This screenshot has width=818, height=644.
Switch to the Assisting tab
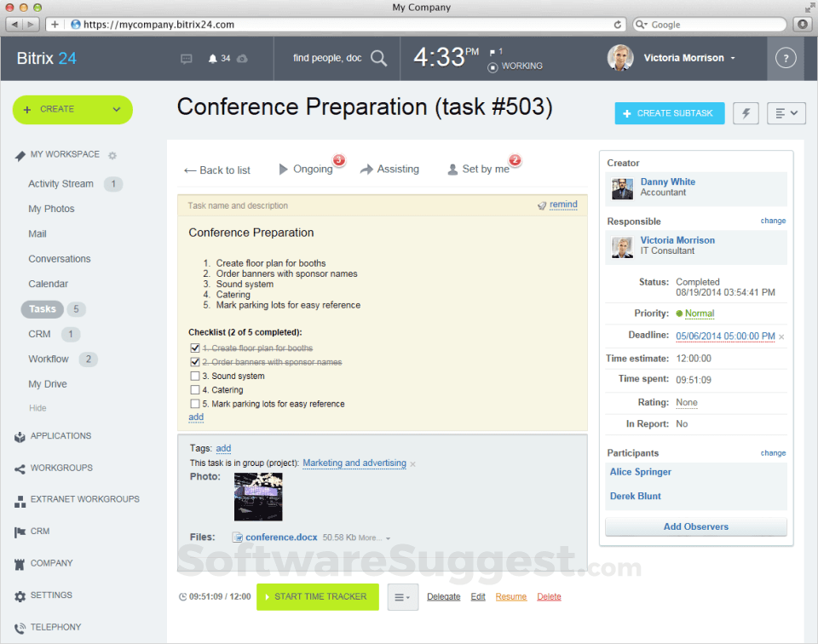click(x=395, y=170)
